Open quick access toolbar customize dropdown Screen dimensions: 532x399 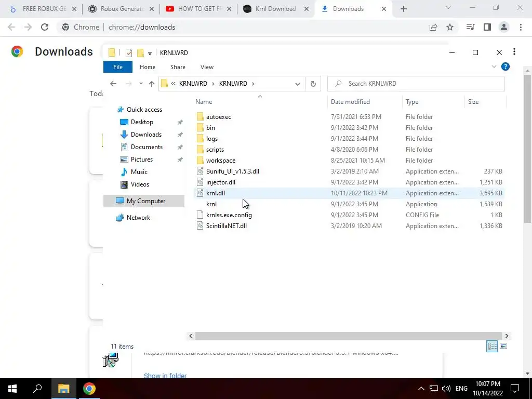click(150, 53)
